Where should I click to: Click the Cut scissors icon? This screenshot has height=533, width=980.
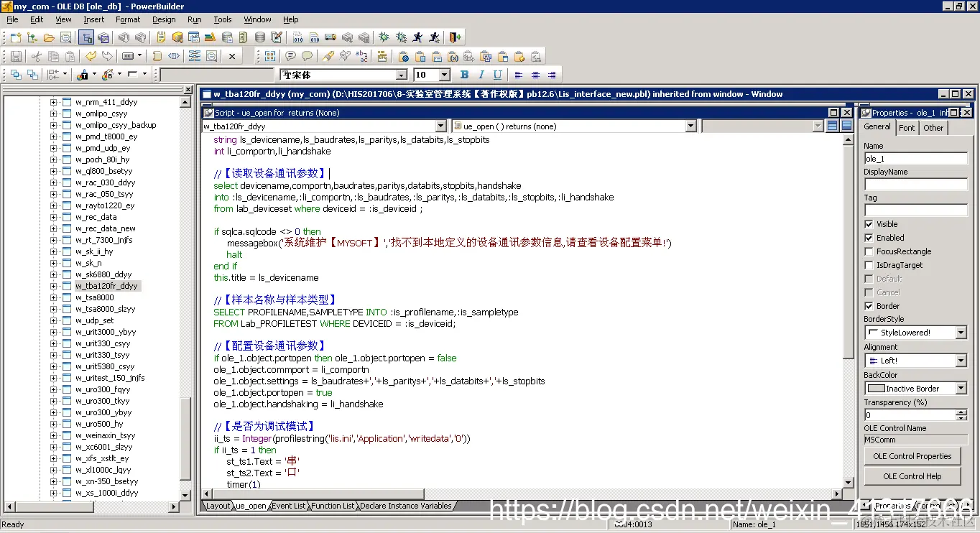tap(36, 56)
